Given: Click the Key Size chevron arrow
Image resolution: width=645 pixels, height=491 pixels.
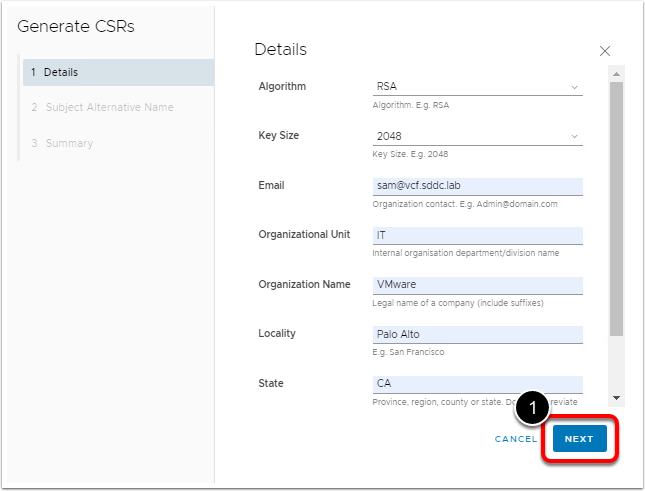Looking at the screenshot, I should point(575,136).
